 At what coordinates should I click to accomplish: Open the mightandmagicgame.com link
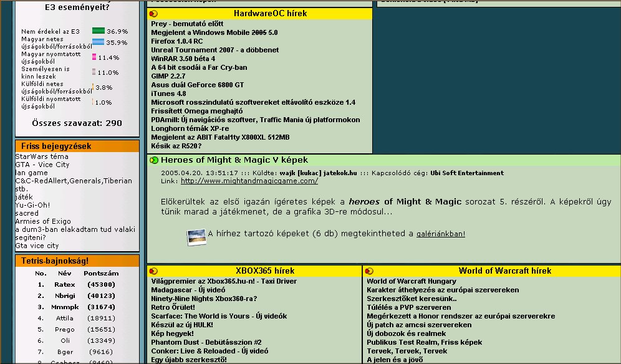pyautogui.click(x=249, y=181)
